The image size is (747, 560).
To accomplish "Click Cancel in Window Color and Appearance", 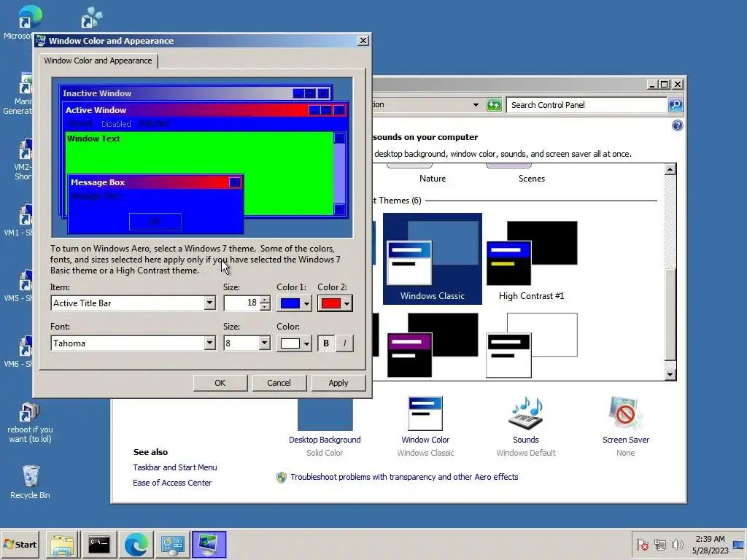I will click(x=279, y=383).
